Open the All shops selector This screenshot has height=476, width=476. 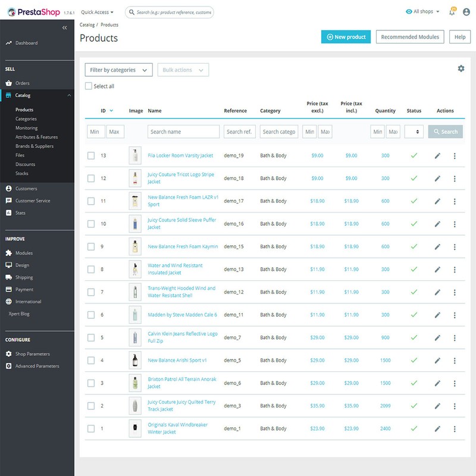[422, 11]
